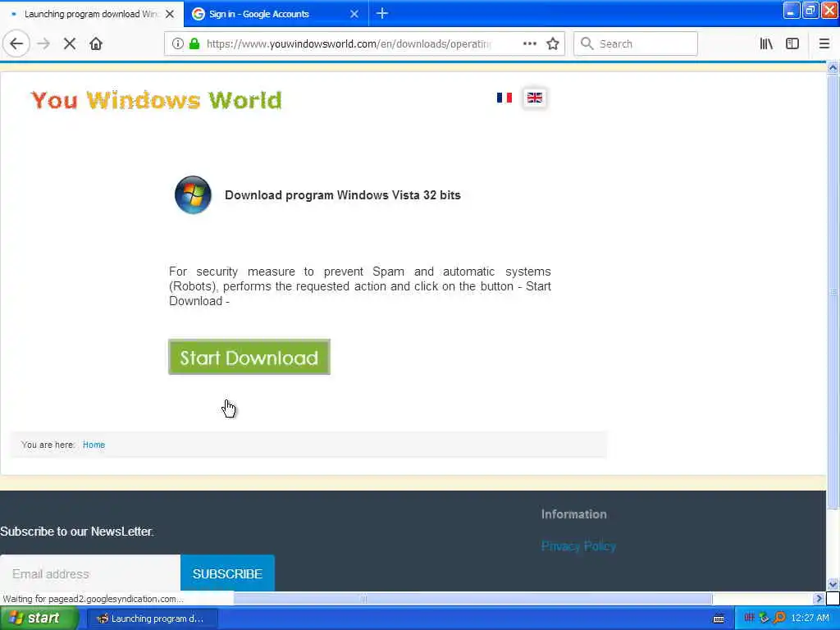The width and height of the screenshot is (840, 630).
Task: Select the English UK flag language
Action: tap(535, 98)
